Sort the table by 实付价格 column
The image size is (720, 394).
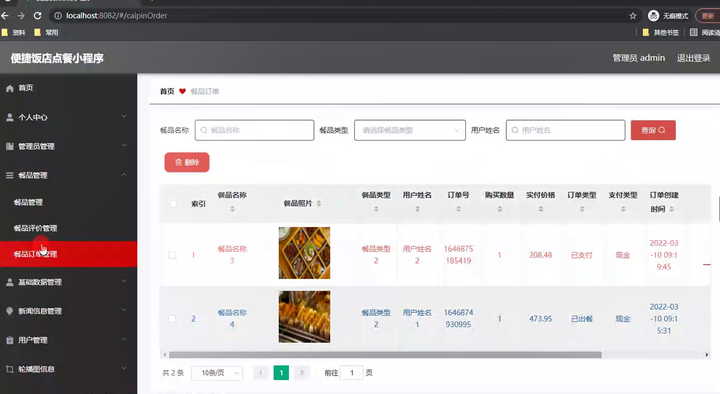tap(540, 209)
